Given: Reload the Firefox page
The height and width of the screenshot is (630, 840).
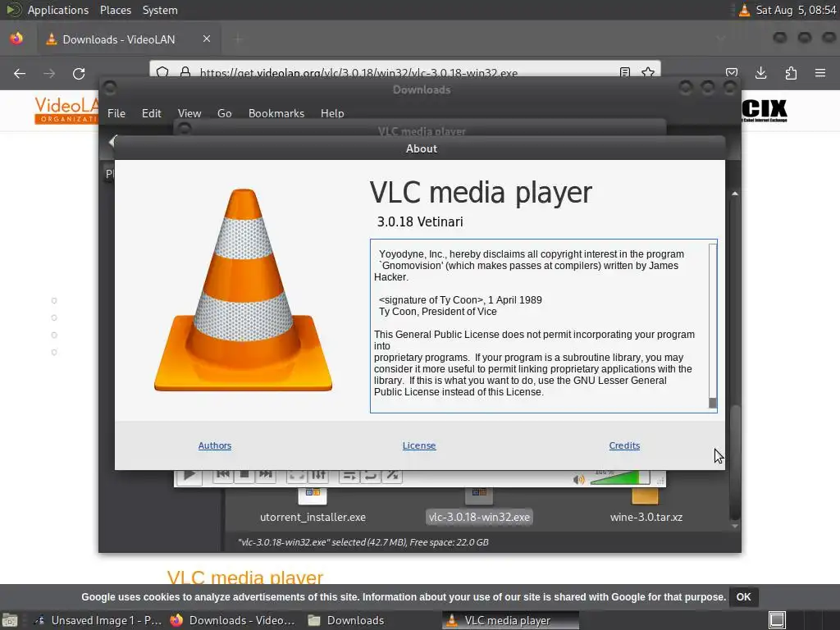Looking at the screenshot, I should pyautogui.click(x=79, y=73).
